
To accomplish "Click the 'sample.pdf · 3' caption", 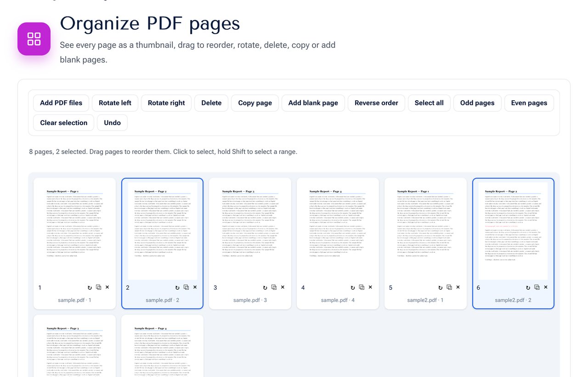I will point(250,300).
